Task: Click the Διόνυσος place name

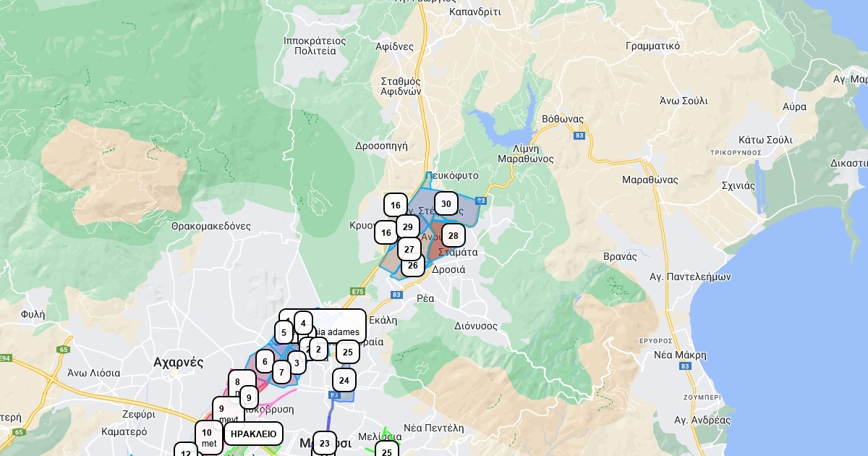Action: [x=476, y=326]
